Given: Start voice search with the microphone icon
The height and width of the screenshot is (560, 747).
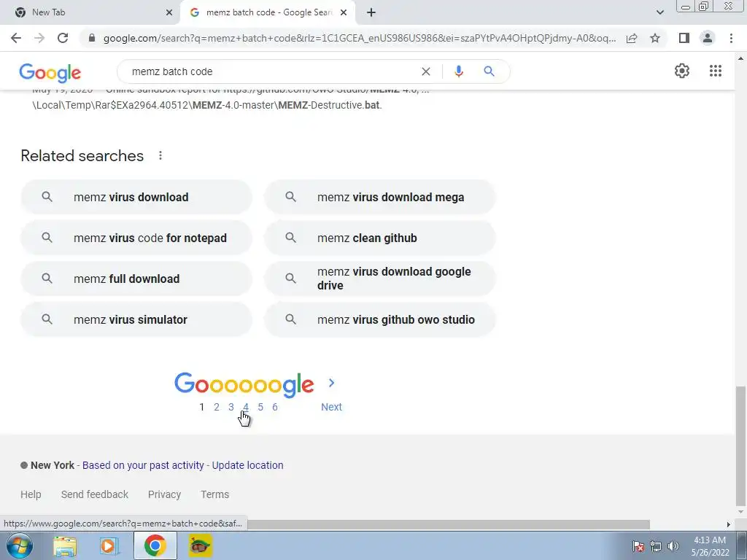Looking at the screenshot, I should point(458,71).
